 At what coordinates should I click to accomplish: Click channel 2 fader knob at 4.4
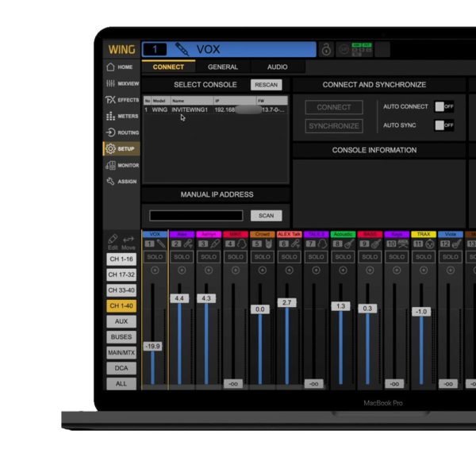coord(179,298)
